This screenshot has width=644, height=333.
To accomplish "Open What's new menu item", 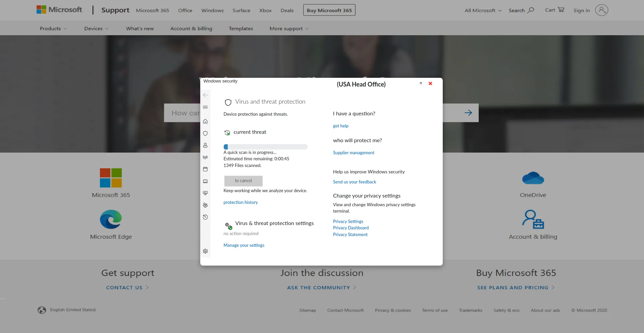I will [x=140, y=29].
